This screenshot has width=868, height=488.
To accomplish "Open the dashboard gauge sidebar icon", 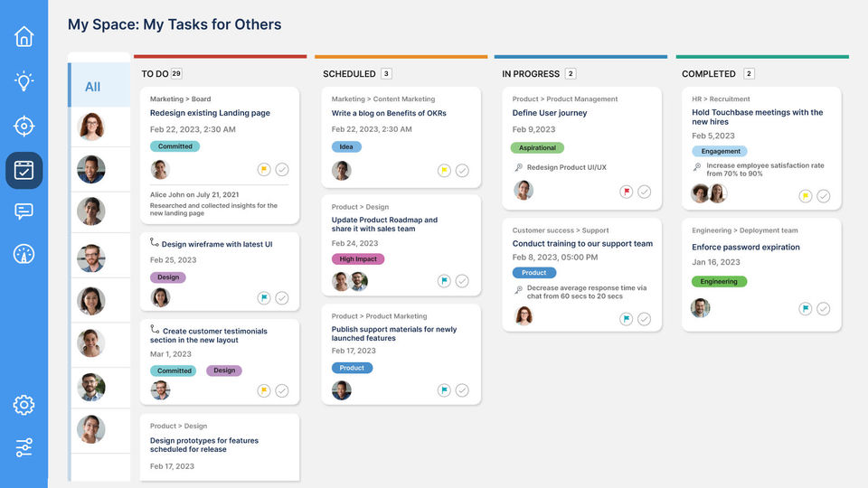I will click(24, 254).
